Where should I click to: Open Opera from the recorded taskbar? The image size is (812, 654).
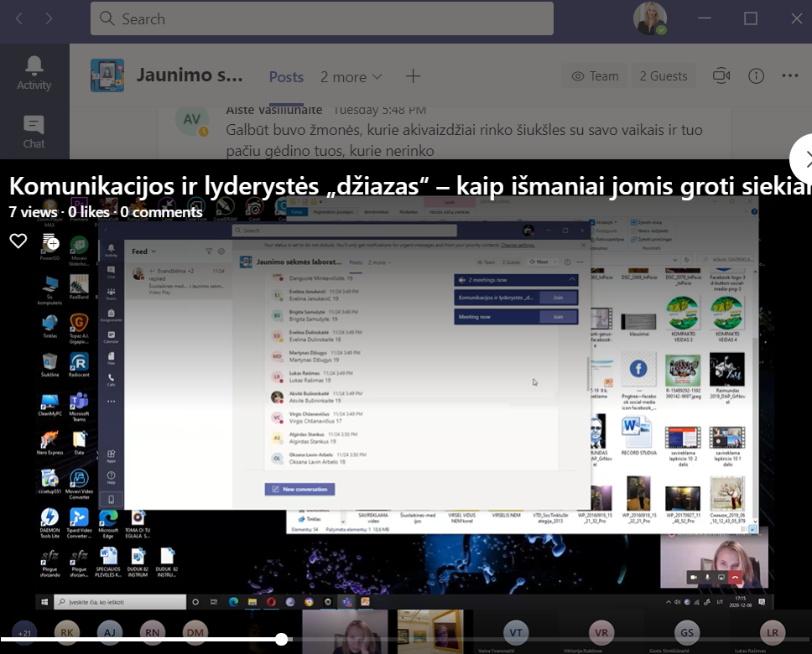coord(271,602)
